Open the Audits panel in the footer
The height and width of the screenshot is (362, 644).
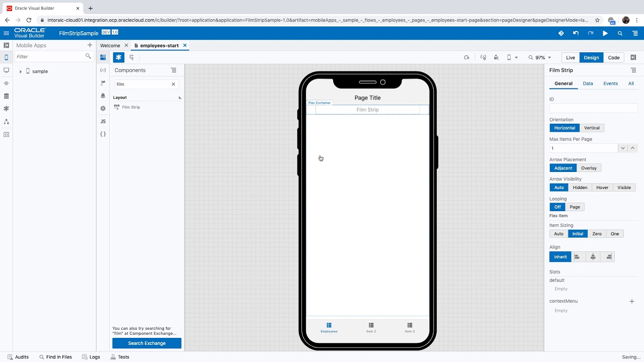point(18,357)
